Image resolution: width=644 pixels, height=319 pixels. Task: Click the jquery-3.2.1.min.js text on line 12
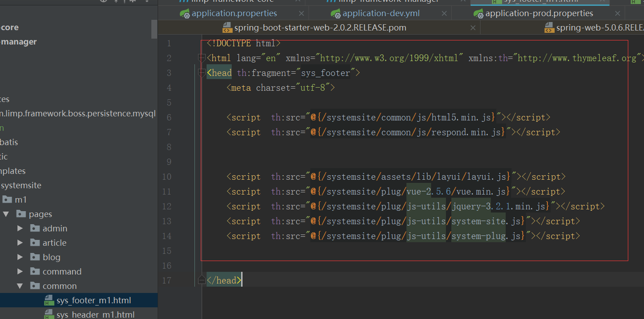[499, 206]
